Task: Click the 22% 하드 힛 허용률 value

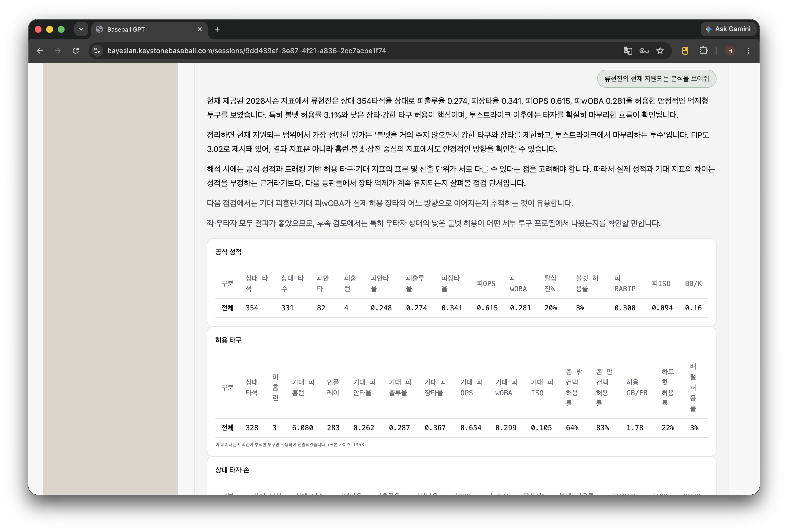Action: [668, 428]
